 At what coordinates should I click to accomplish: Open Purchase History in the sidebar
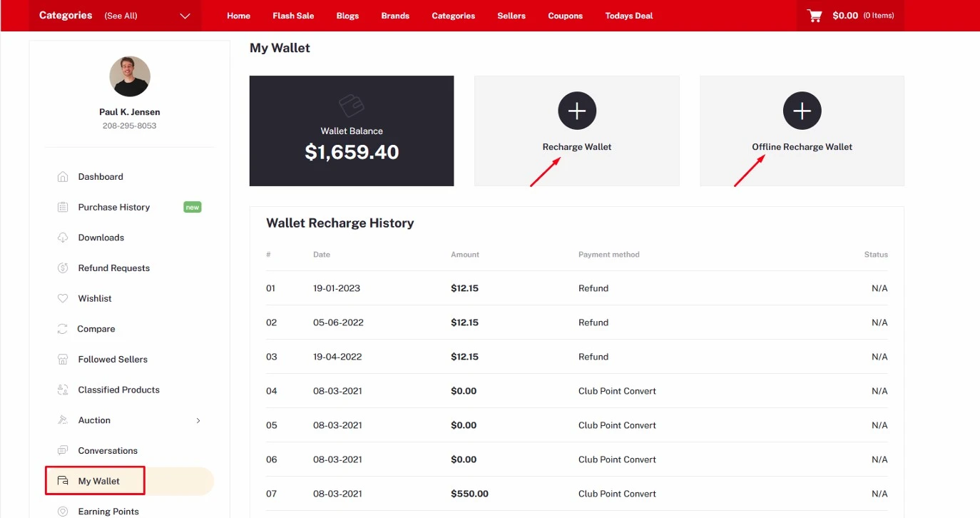click(114, 208)
